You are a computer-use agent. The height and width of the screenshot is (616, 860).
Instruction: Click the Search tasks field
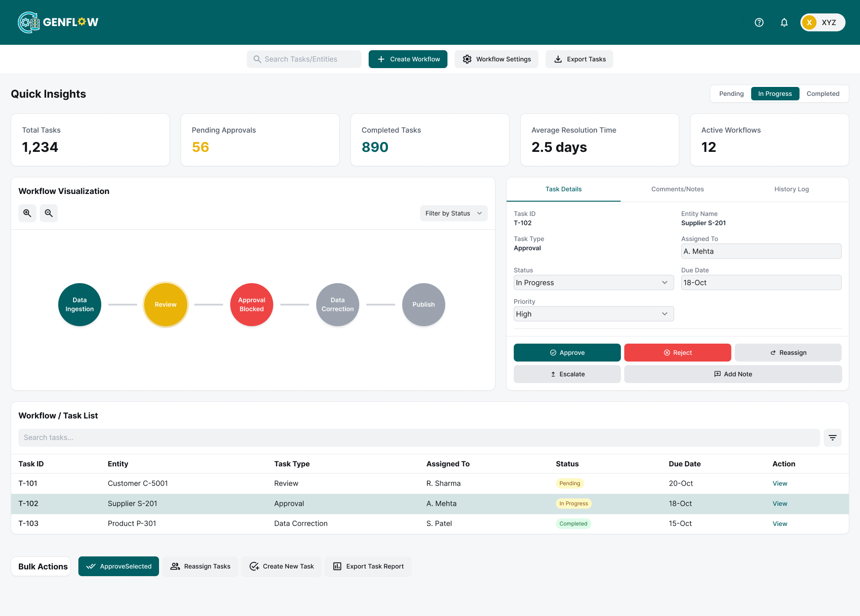[x=419, y=438]
